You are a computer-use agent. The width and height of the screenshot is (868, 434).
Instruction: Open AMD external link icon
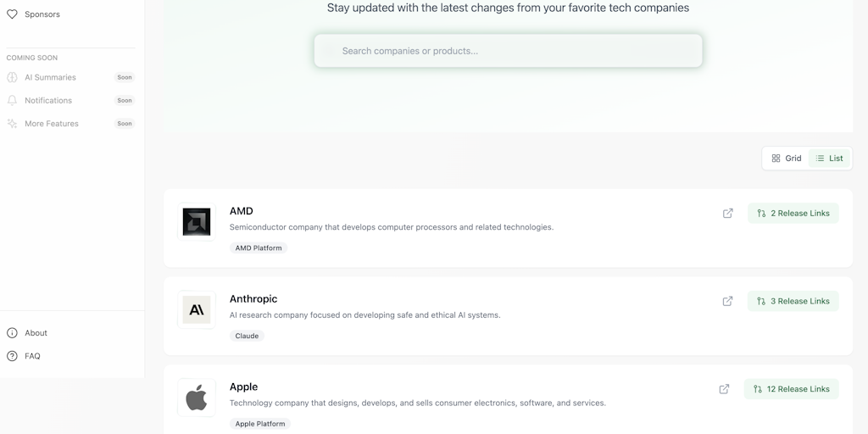[727, 214]
